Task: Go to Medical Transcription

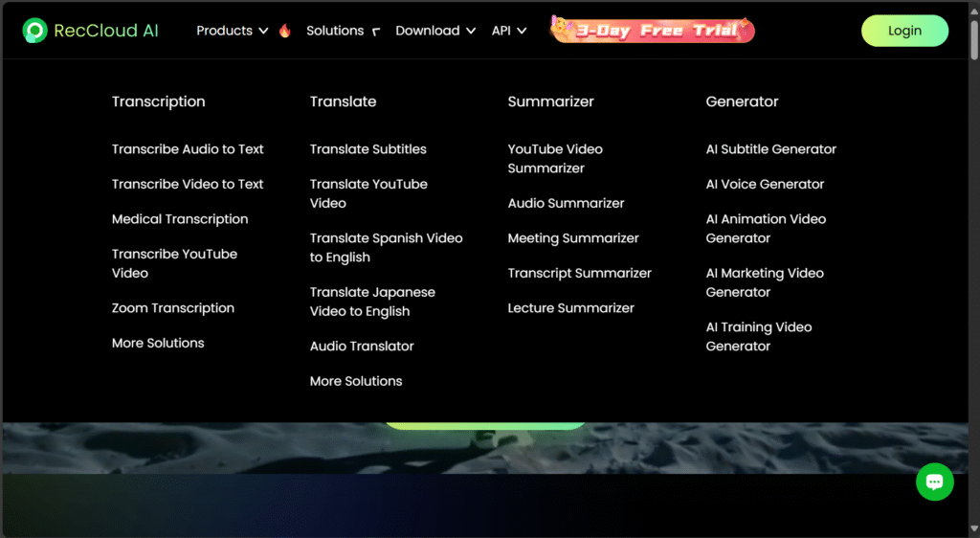Action: coord(180,219)
